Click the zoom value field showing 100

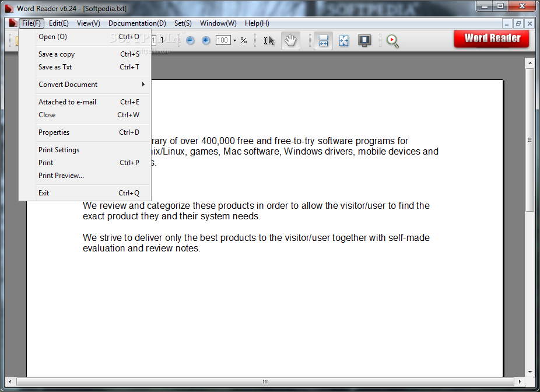click(x=223, y=40)
